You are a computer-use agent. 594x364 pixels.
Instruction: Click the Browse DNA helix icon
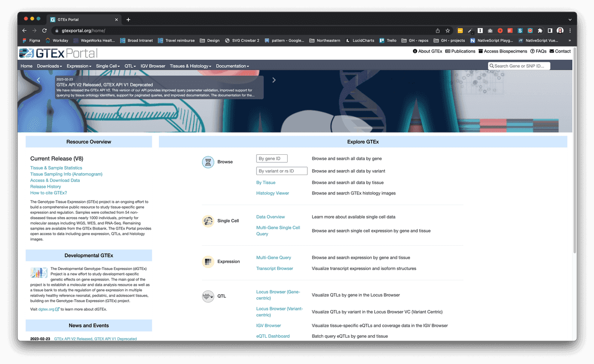pyautogui.click(x=208, y=162)
